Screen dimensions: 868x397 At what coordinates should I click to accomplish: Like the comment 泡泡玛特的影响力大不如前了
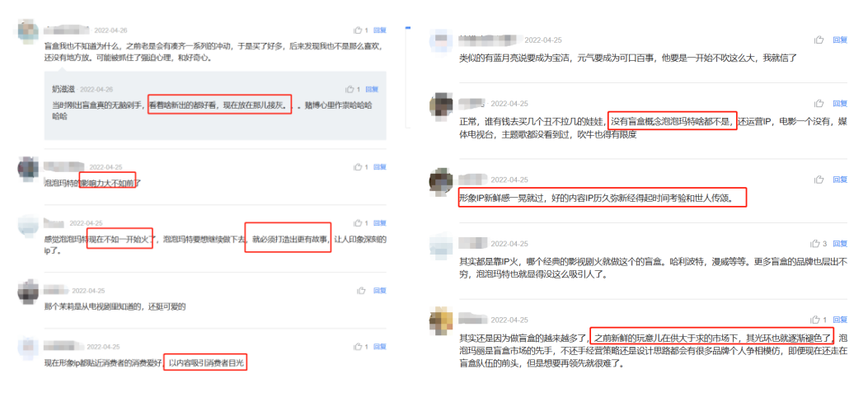pyautogui.click(x=358, y=166)
